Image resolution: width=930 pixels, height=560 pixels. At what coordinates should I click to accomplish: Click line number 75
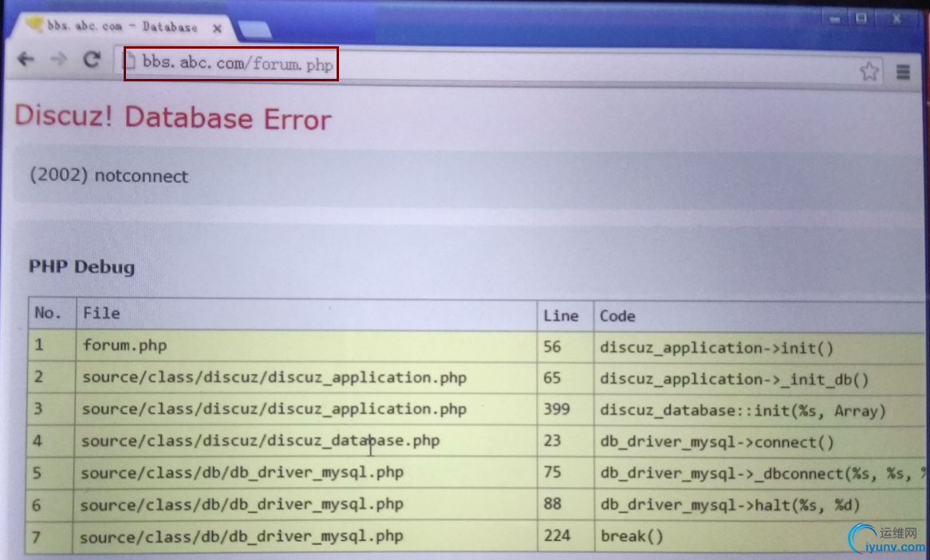[x=552, y=472]
